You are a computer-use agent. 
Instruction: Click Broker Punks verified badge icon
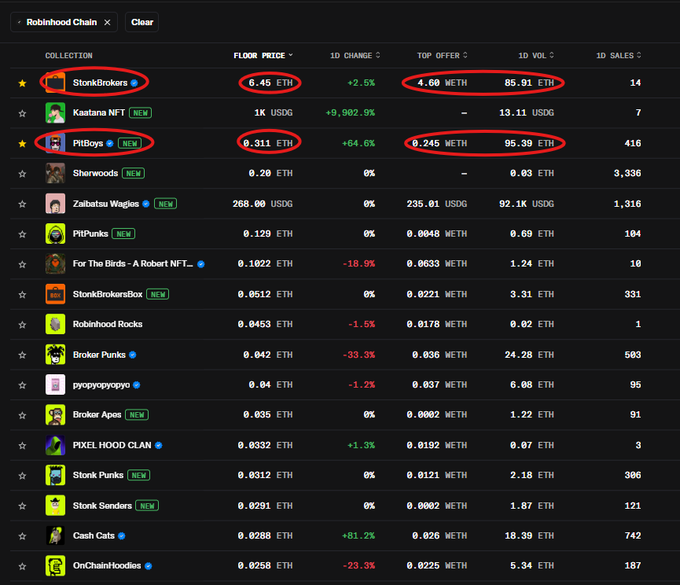pos(133,355)
